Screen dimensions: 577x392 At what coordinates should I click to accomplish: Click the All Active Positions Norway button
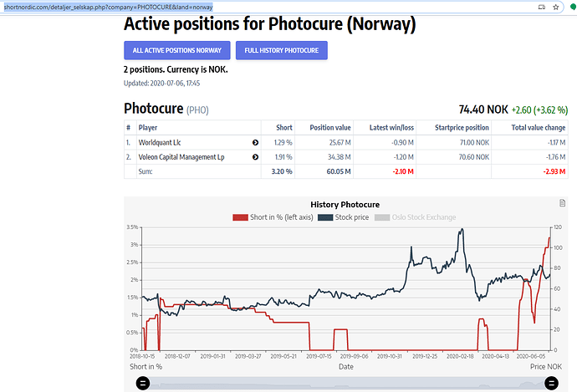(177, 50)
